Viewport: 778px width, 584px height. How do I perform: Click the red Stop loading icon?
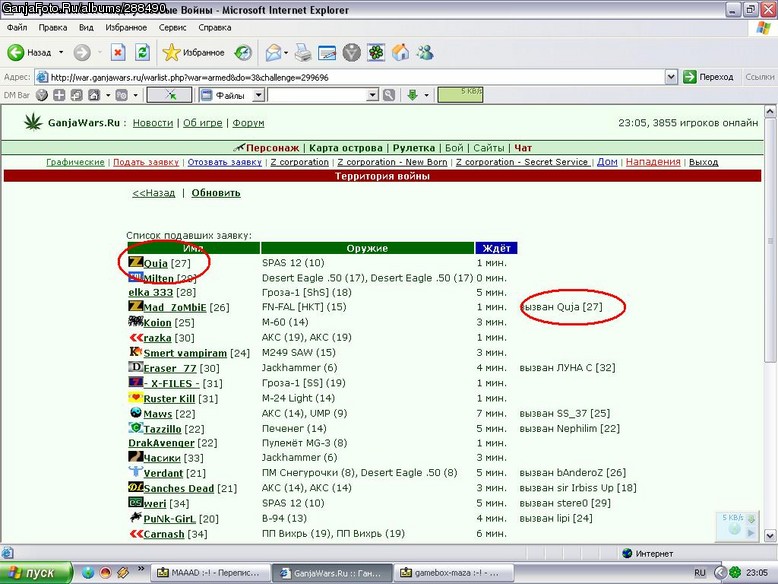pyautogui.click(x=118, y=52)
